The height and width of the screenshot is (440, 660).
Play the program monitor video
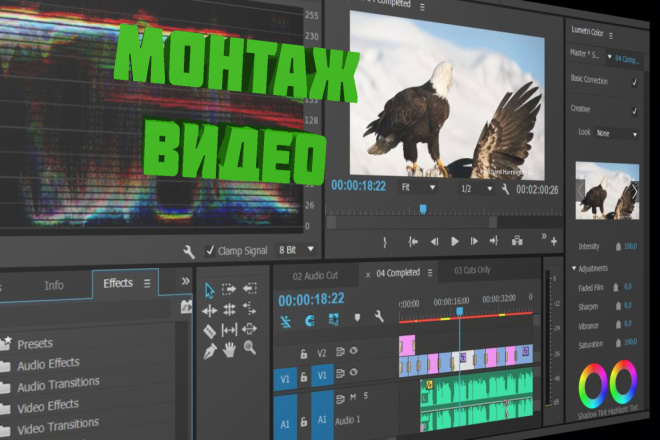click(x=455, y=242)
